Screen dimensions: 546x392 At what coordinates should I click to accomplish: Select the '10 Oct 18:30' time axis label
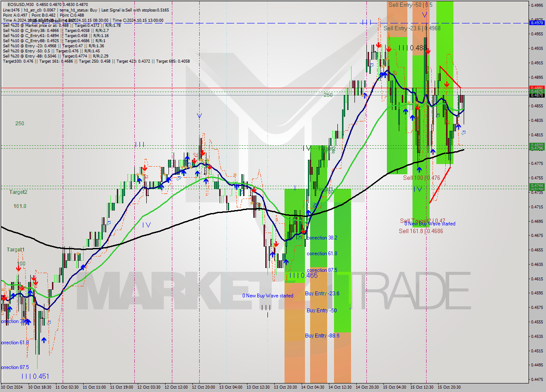tap(39, 387)
